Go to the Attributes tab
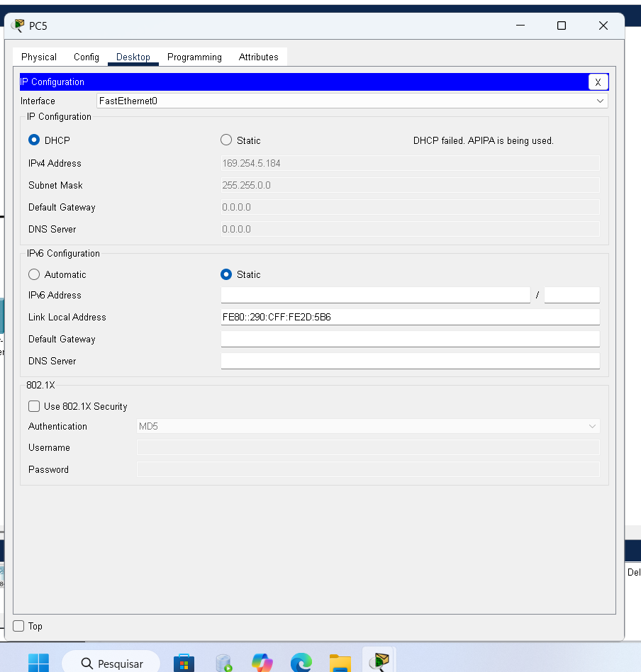The height and width of the screenshot is (672, 641). (258, 57)
